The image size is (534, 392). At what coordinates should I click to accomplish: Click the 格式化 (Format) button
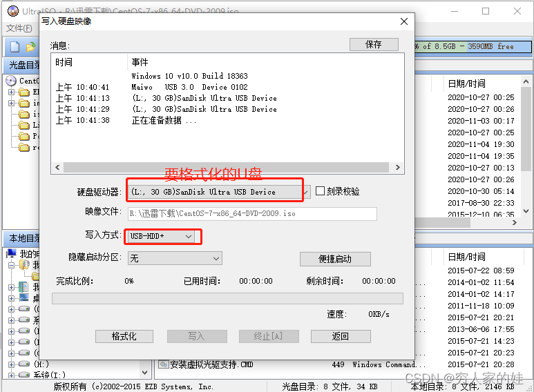[124, 337]
